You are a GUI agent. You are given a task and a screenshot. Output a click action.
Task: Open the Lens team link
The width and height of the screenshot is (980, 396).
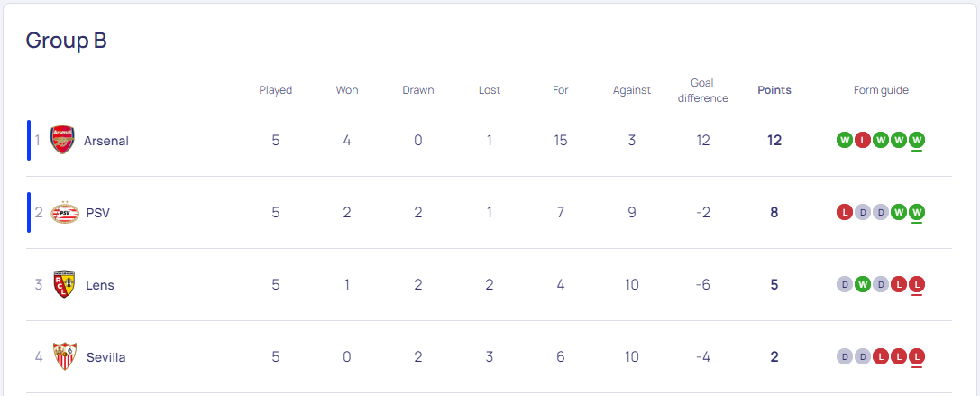100,285
